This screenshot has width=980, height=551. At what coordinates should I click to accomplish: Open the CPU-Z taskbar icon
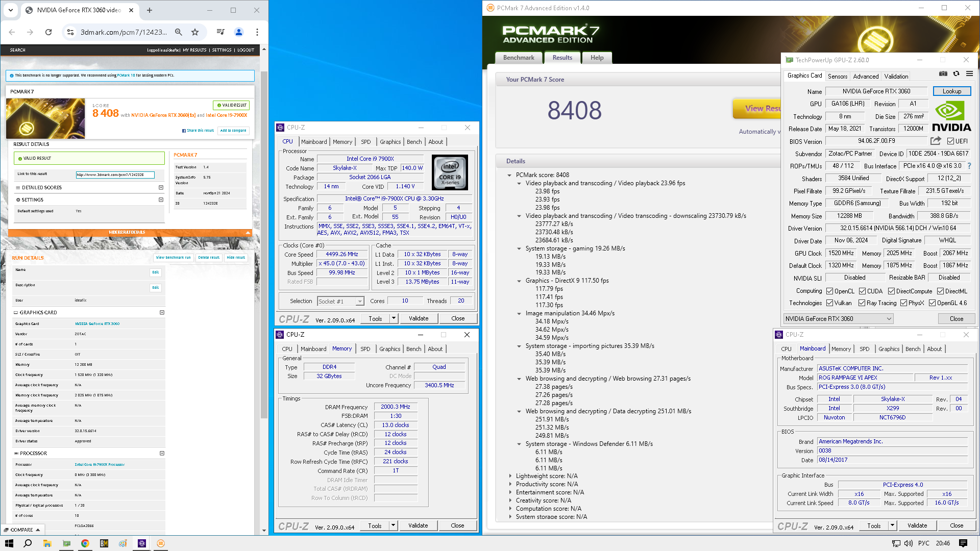tap(142, 543)
